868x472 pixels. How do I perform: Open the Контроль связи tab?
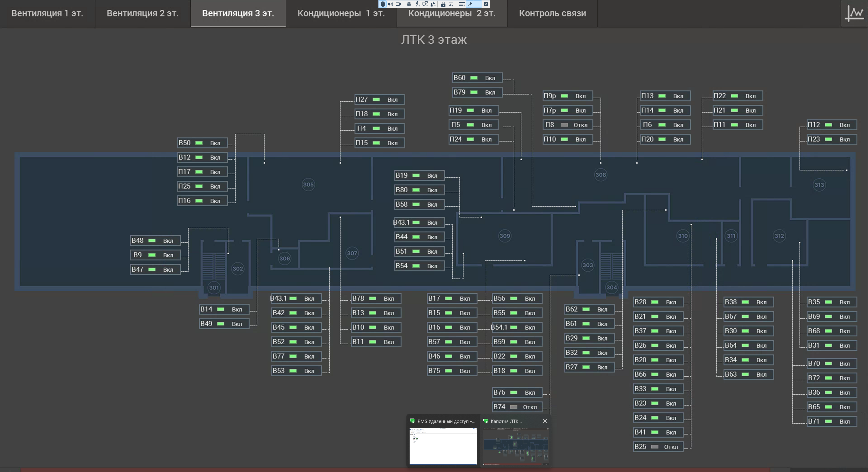point(552,14)
